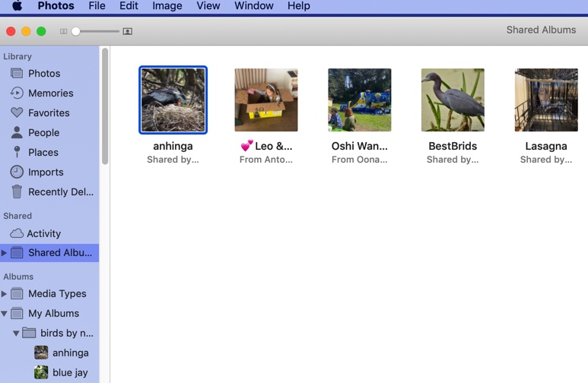The image size is (588, 383).
Task: Click the BestBrids album title text
Action: [453, 146]
